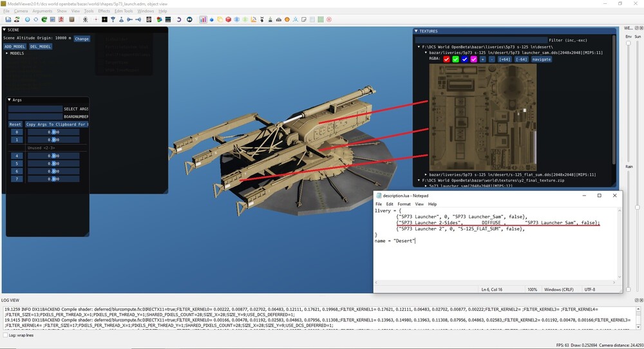644x349 pixels.
Task: Click the save icon in the toolbar
Action: 8,19
